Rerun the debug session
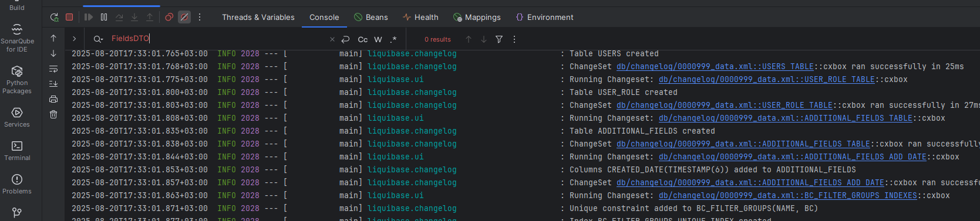Image resolution: width=980 pixels, height=221 pixels. [54, 17]
